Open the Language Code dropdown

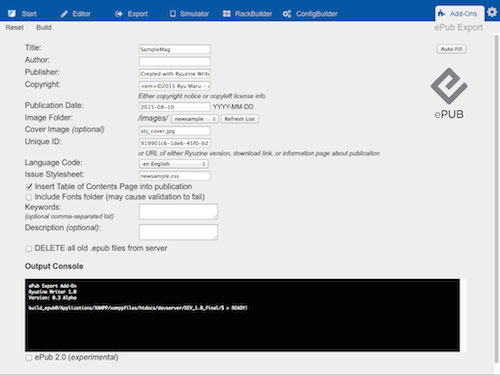click(x=174, y=164)
